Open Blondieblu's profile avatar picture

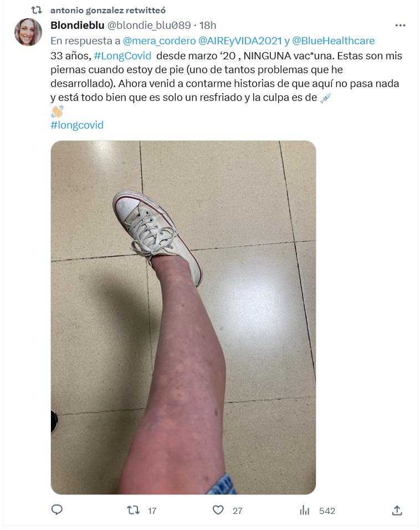click(x=28, y=32)
